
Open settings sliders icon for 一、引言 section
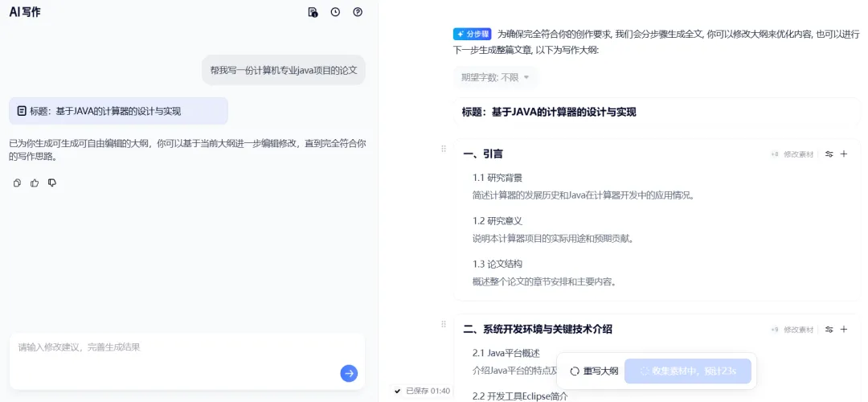829,154
